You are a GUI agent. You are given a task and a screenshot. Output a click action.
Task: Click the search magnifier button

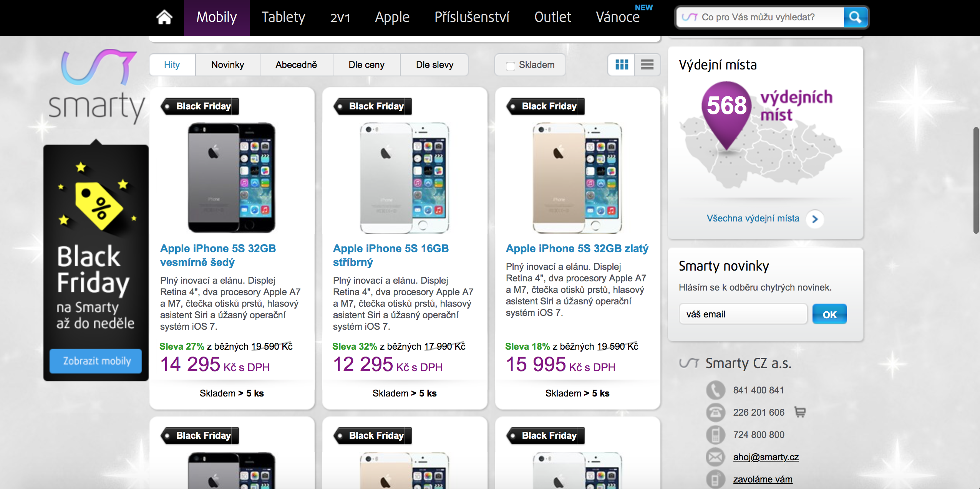tap(855, 17)
